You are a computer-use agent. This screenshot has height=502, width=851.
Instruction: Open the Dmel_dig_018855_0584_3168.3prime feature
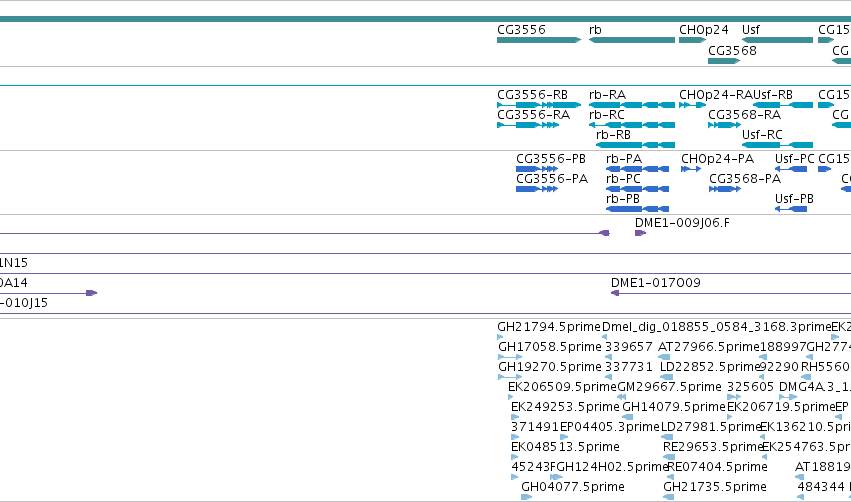(605, 337)
